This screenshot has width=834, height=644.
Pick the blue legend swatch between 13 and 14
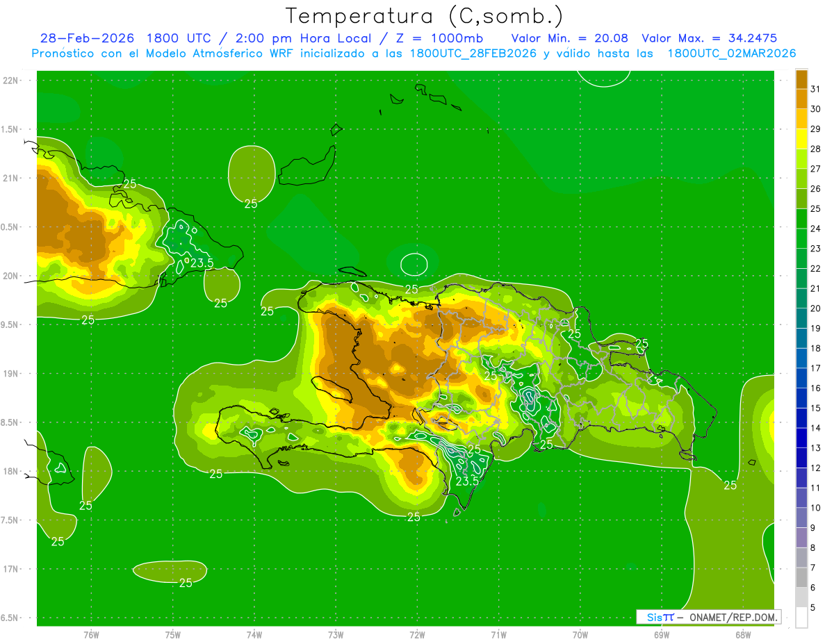tap(801, 438)
